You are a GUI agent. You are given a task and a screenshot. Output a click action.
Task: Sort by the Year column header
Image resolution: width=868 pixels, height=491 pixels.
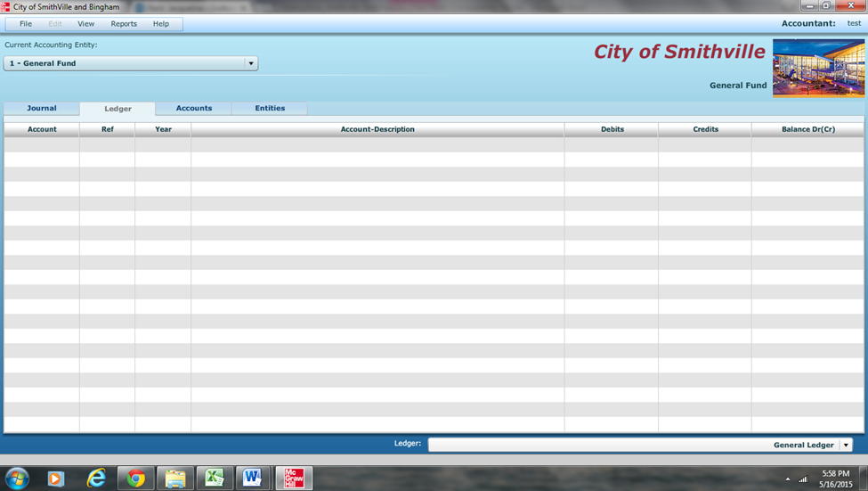pos(163,129)
